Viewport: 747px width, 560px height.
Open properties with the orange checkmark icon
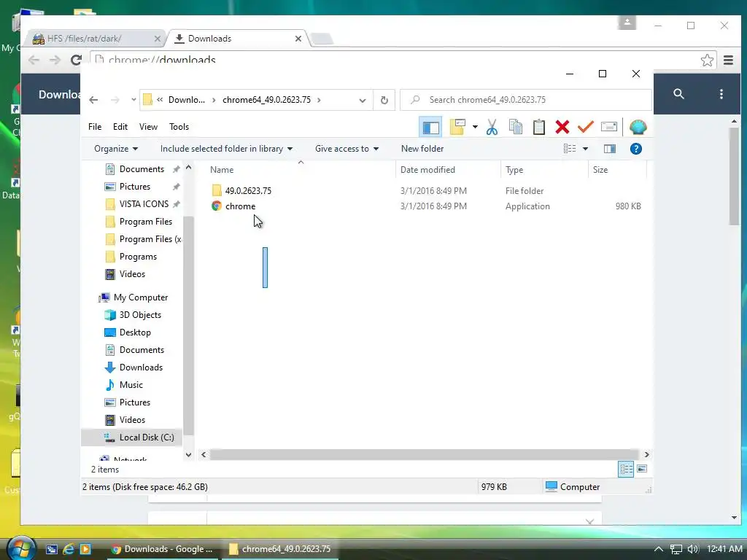point(585,127)
